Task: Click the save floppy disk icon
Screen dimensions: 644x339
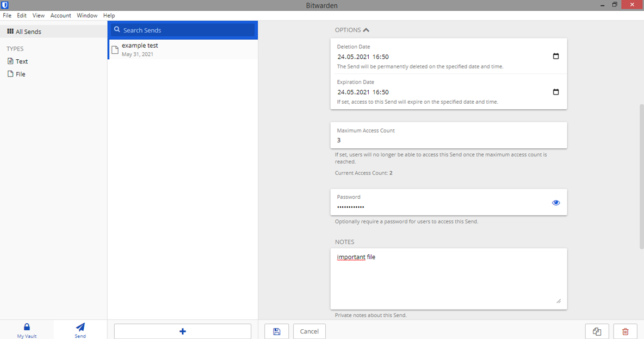Action: (276, 331)
